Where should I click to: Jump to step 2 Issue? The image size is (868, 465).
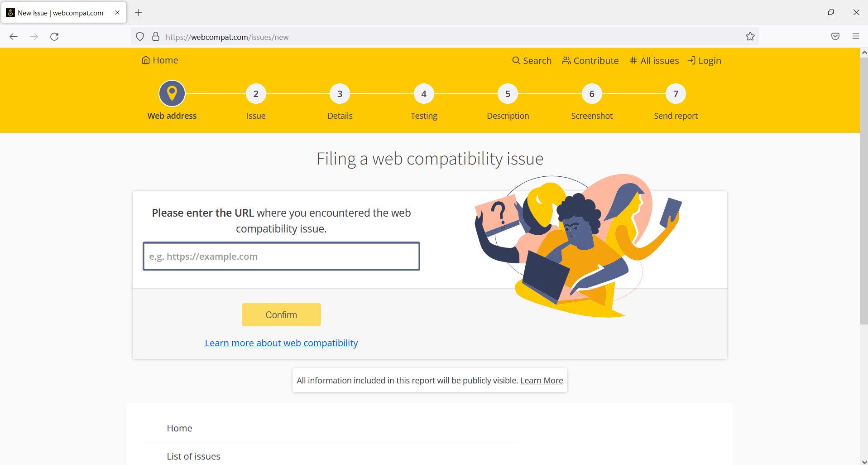pyautogui.click(x=256, y=94)
